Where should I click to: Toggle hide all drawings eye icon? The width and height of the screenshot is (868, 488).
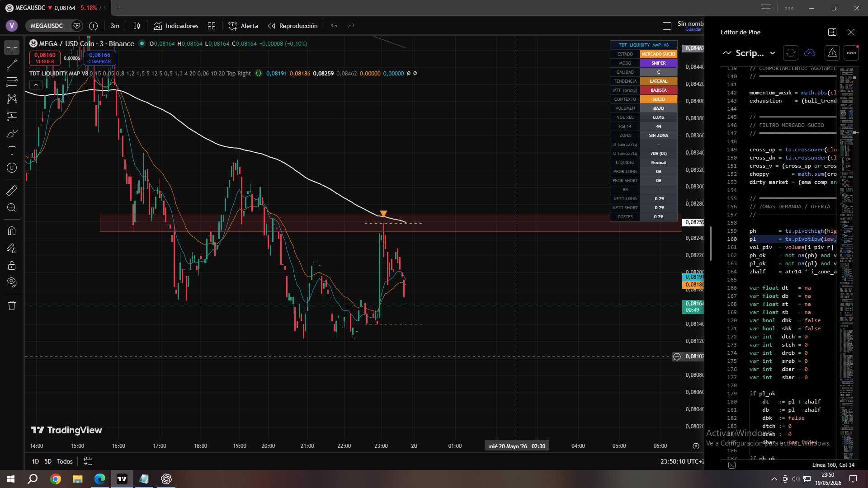(x=12, y=282)
